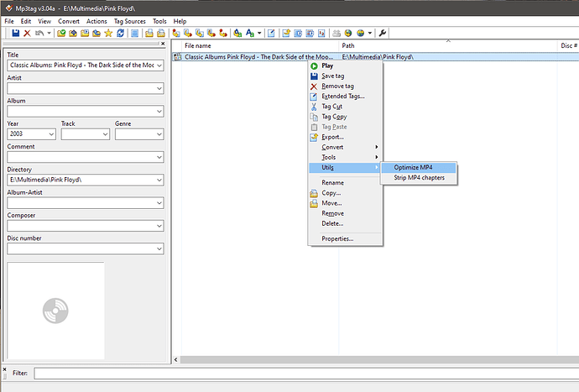
Task: Open the Tag Sources menu in menu bar
Action: click(x=132, y=20)
